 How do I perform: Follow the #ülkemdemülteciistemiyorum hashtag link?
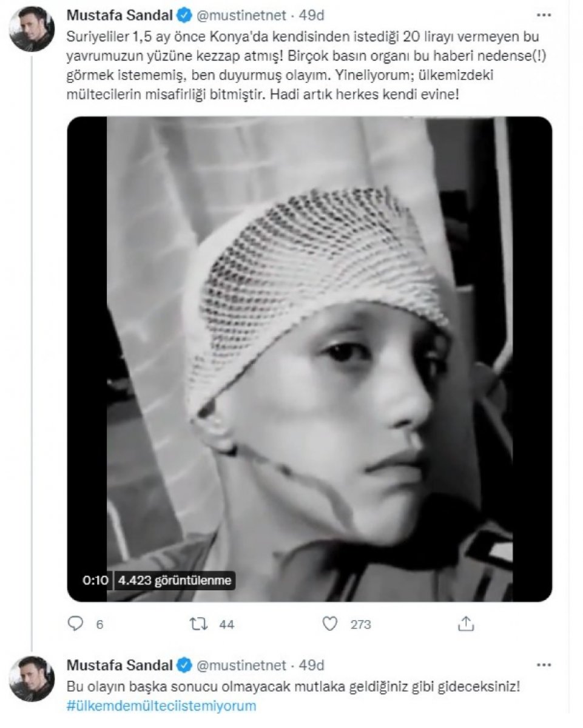pyautogui.click(x=161, y=706)
